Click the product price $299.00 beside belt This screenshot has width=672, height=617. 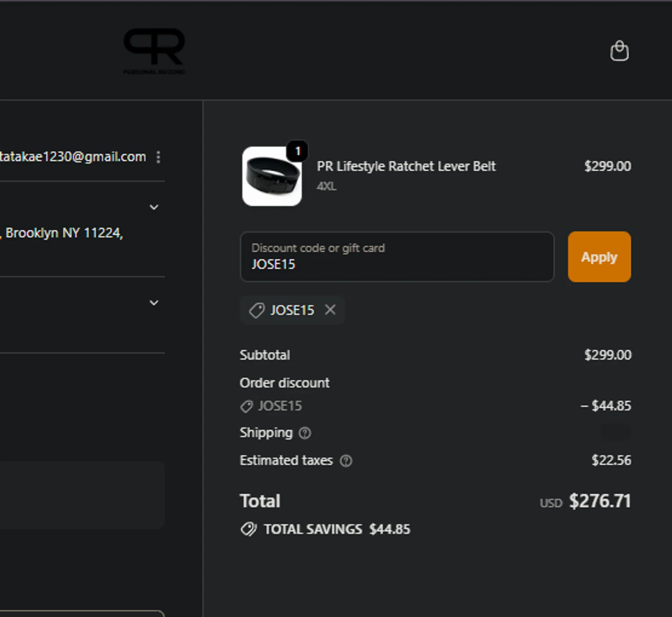click(607, 166)
